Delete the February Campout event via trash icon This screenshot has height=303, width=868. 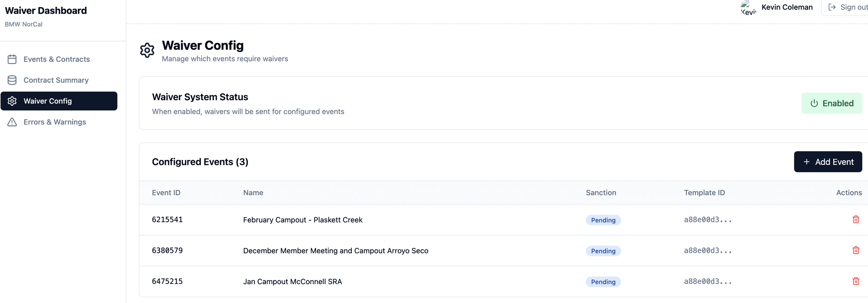click(855, 219)
